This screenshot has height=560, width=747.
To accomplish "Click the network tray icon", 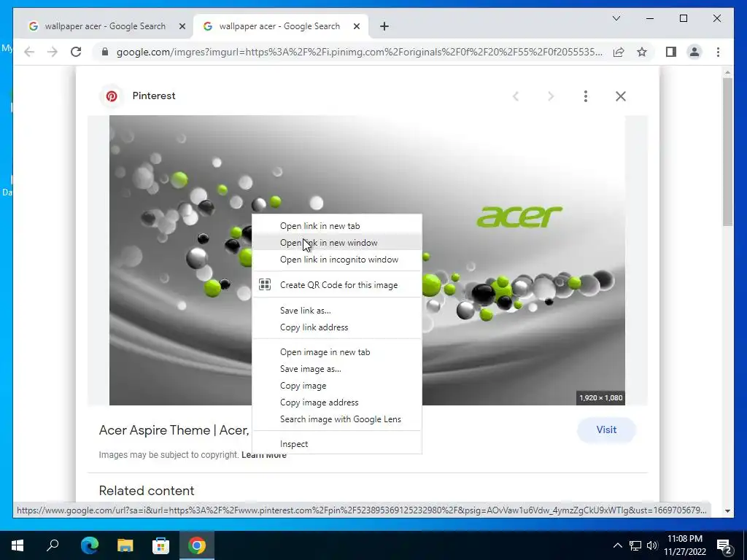I will pyautogui.click(x=635, y=545).
